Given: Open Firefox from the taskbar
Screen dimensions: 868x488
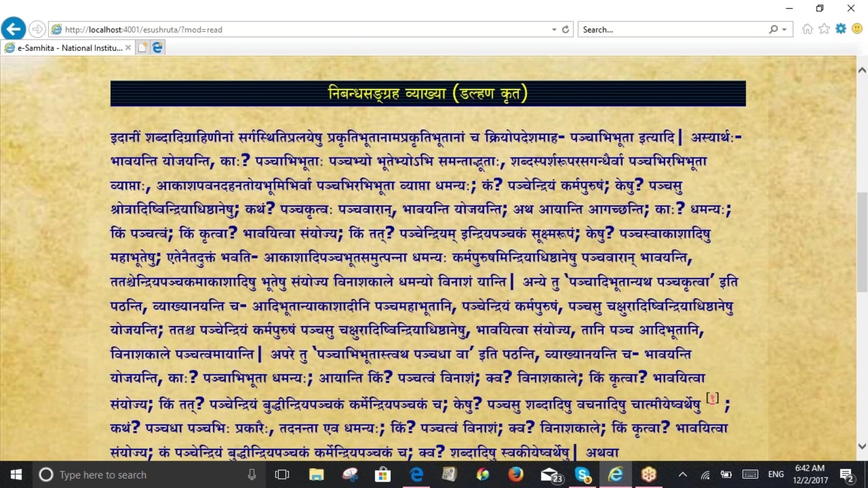Looking at the screenshot, I should (x=515, y=474).
